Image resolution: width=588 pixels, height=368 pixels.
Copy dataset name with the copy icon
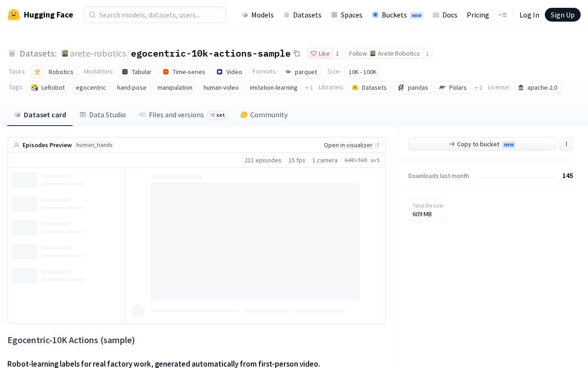[297, 53]
